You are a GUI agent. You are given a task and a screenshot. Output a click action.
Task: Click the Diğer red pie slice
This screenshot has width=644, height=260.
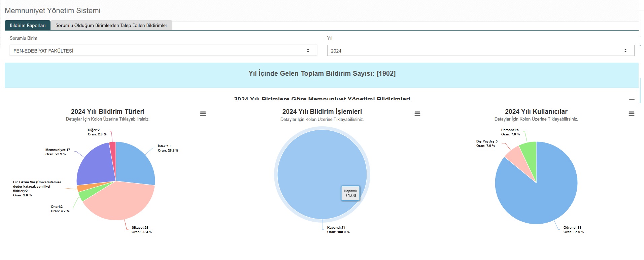click(113, 148)
